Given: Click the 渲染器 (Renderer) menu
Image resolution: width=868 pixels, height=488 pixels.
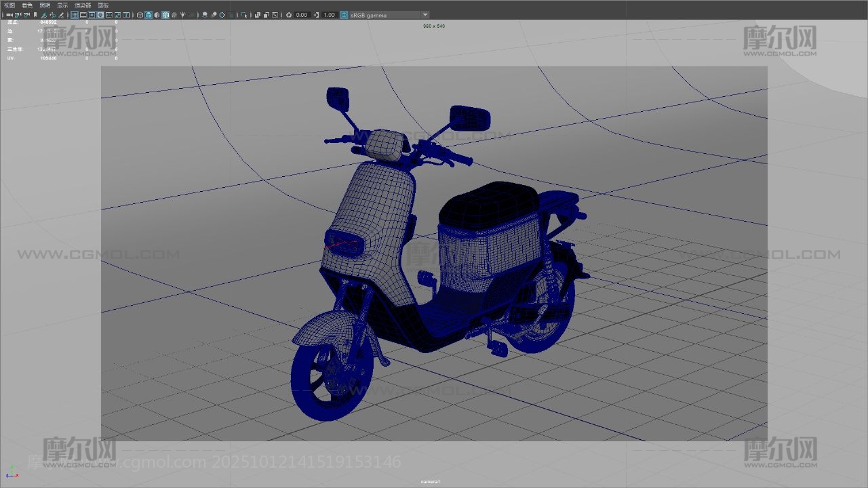Looking at the screenshot, I should [x=82, y=5].
